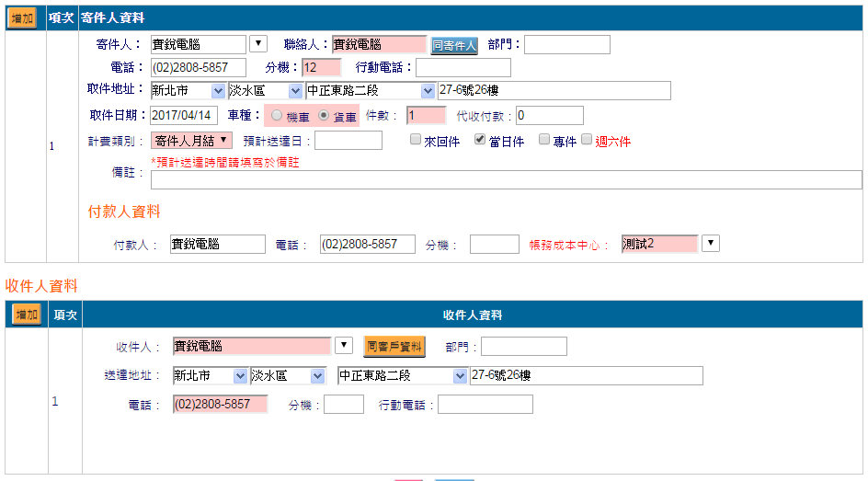Tick the 週六件 checkbox
This screenshot has height=481, width=868.
tap(587, 140)
